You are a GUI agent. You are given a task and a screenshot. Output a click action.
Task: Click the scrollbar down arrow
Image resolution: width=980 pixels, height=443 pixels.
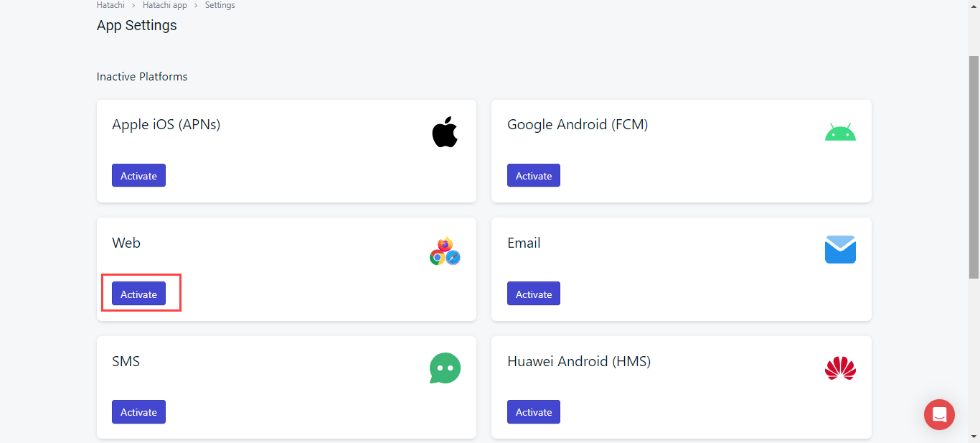[x=974, y=437]
